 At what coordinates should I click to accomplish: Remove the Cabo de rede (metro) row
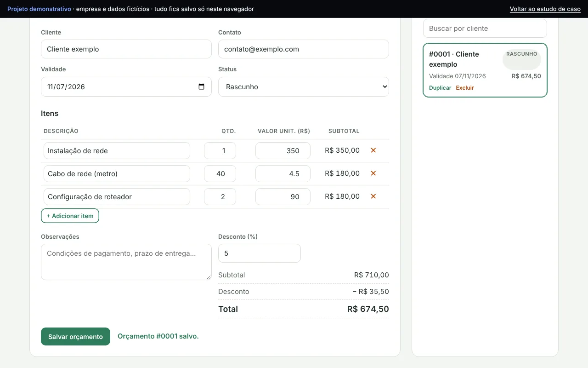373,173
